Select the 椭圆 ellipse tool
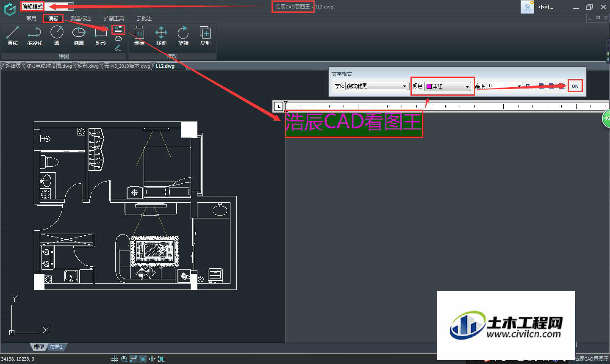 79,36
